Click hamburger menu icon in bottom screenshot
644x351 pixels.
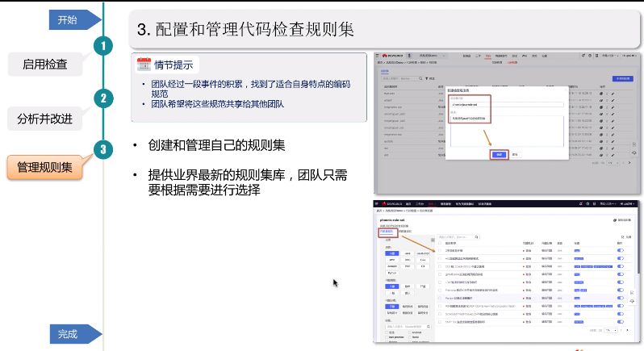pos(376,203)
